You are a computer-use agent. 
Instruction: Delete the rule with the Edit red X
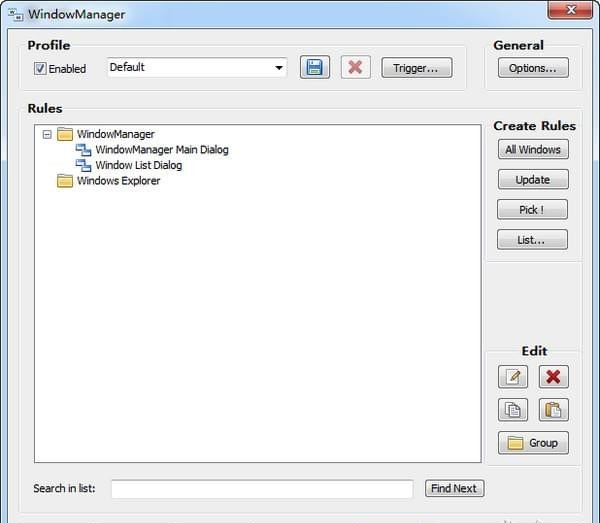pos(553,376)
